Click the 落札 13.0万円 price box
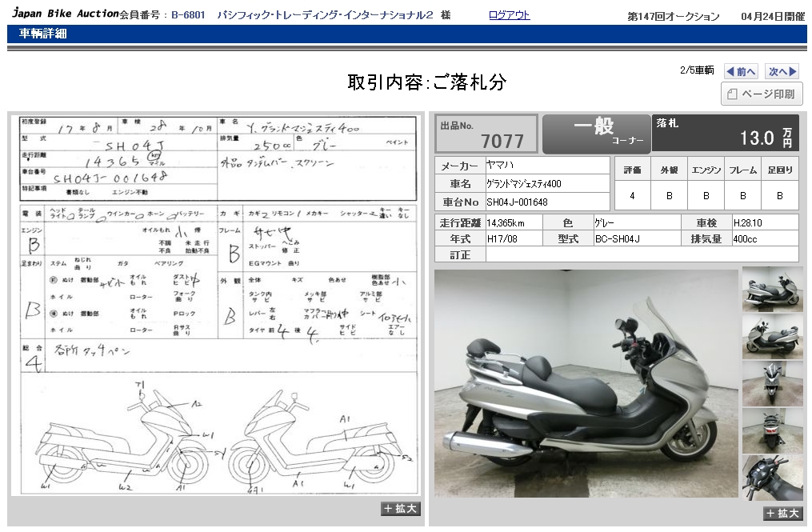812x532 pixels. pyautogui.click(x=725, y=134)
